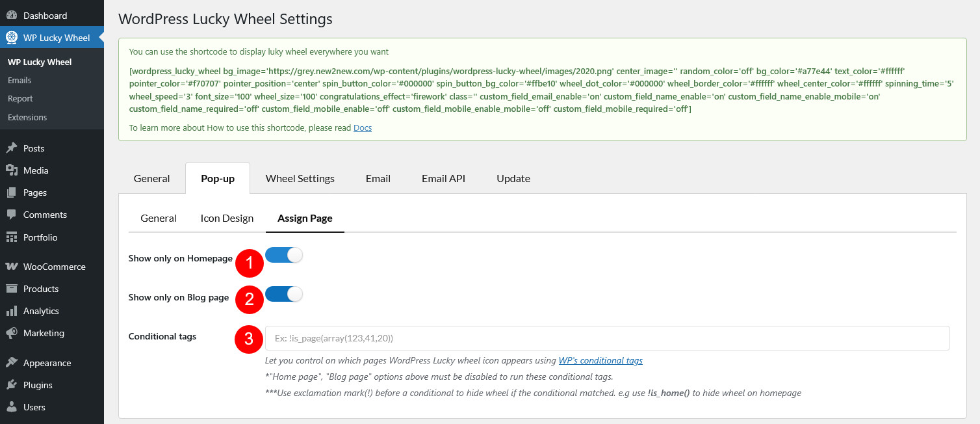Open the Docs link for shortcode
Viewport: 980px width, 424px height.
coord(363,128)
